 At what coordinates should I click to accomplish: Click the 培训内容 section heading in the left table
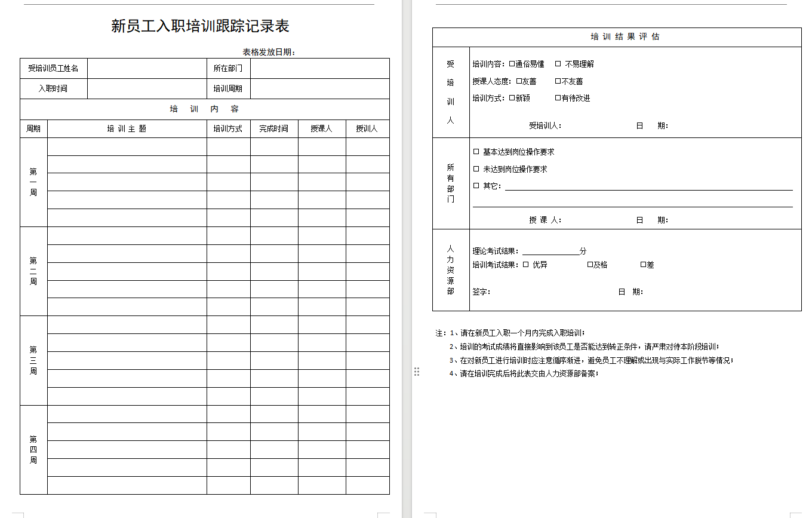(x=205, y=109)
